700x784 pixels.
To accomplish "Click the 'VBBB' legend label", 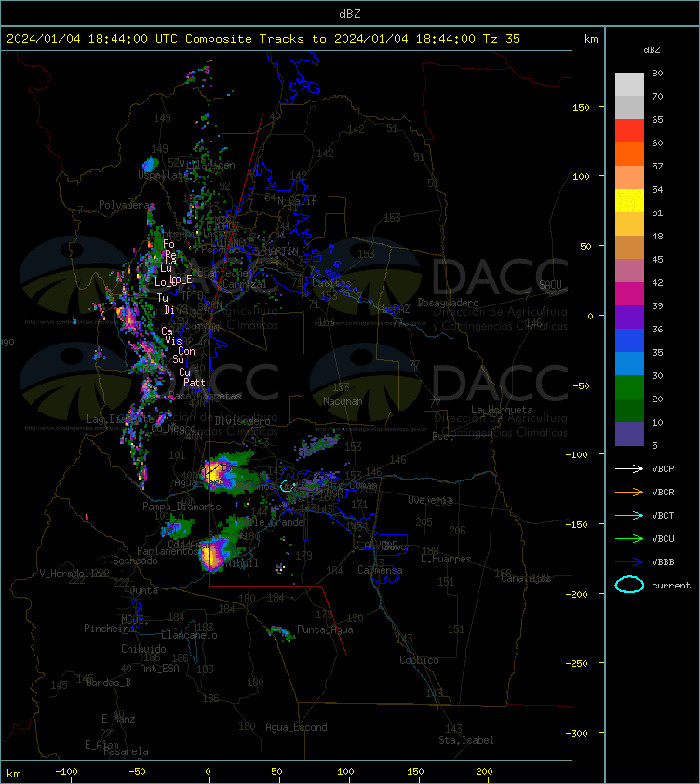I will coord(663,562).
